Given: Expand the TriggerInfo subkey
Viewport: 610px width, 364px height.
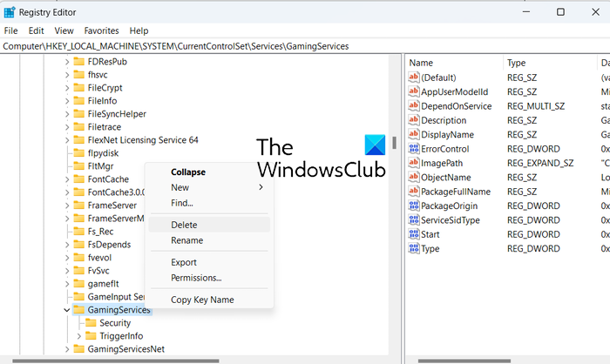Looking at the screenshot, I should coord(79,336).
